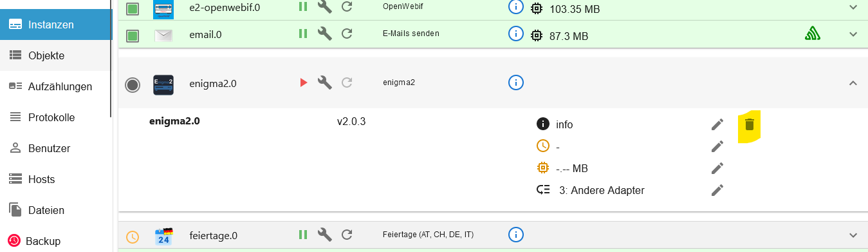The height and width of the screenshot is (252, 868).
Task: Edit the '3: Andere Adapter' tier pencil
Action: (x=717, y=190)
